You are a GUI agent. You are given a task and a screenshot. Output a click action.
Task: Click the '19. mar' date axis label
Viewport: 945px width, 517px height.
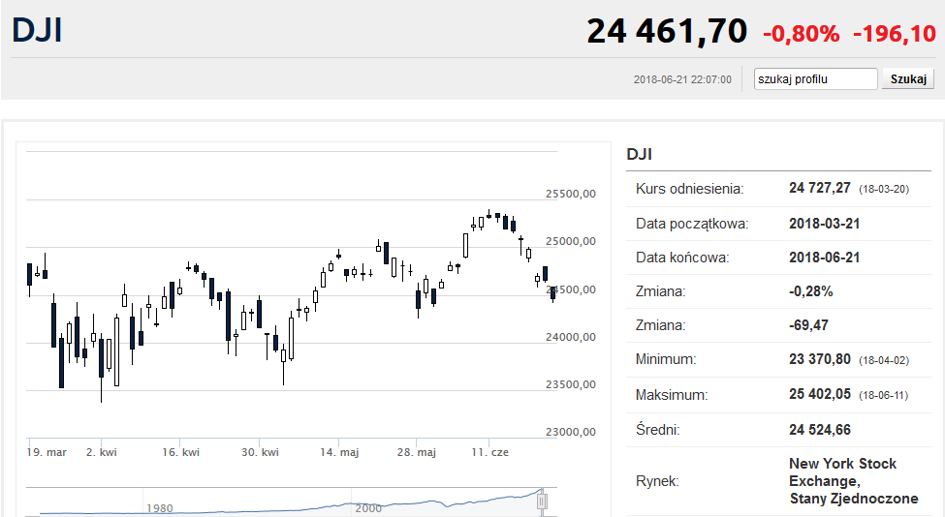[46, 452]
